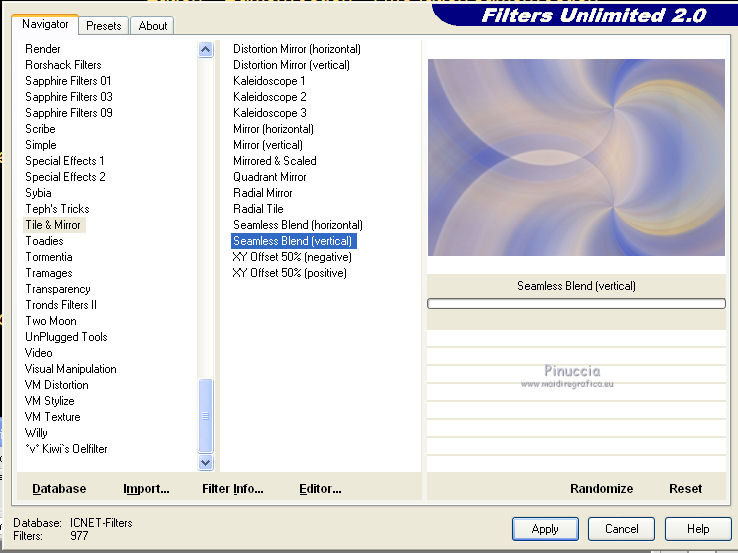The image size is (738, 553).
Task: Click the scroll up arrow in category list
Action: 206,49
